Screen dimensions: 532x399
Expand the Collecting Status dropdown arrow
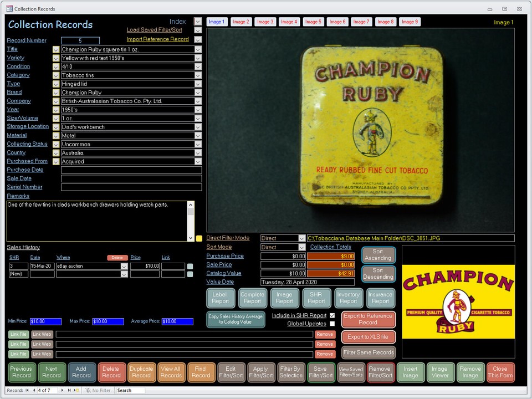pos(198,145)
